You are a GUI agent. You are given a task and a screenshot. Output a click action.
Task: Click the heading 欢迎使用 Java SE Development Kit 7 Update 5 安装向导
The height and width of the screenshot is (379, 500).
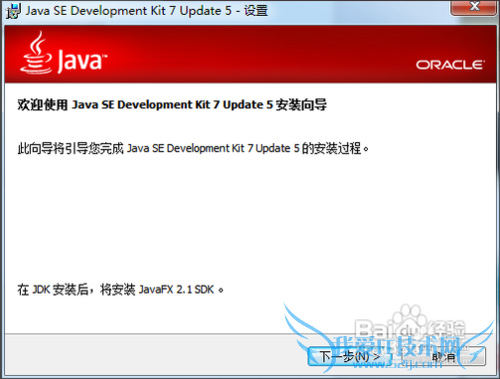[x=172, y=105]
